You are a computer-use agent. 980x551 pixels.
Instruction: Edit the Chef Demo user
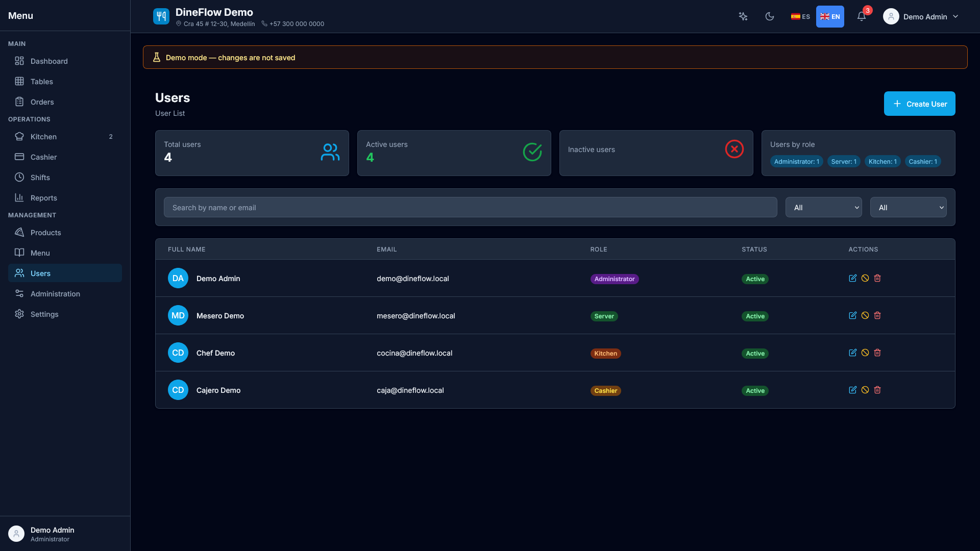pos(852,353)
